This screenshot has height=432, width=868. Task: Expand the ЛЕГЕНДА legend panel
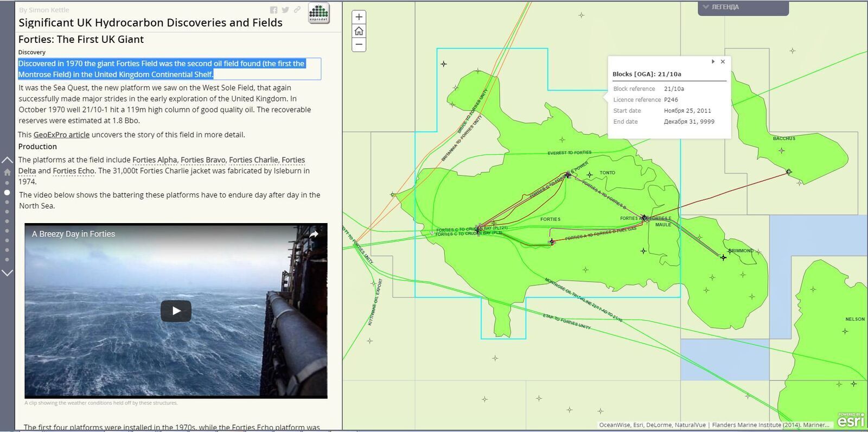click(x=743, y=7)
